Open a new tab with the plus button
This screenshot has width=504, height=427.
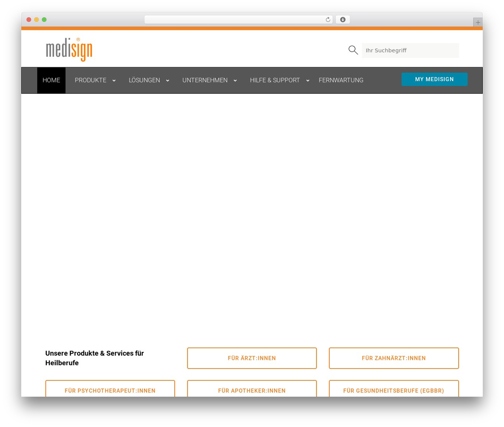click(x=478, y=22)
